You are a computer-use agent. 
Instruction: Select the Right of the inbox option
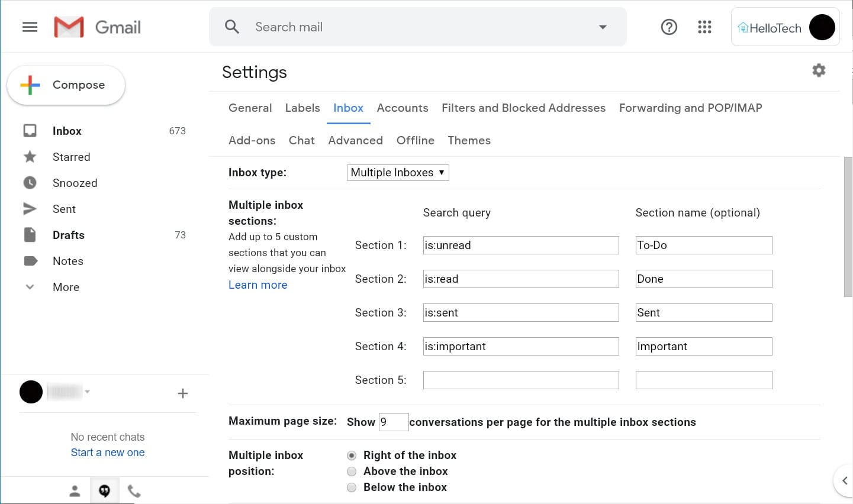[x=352, y=455]
